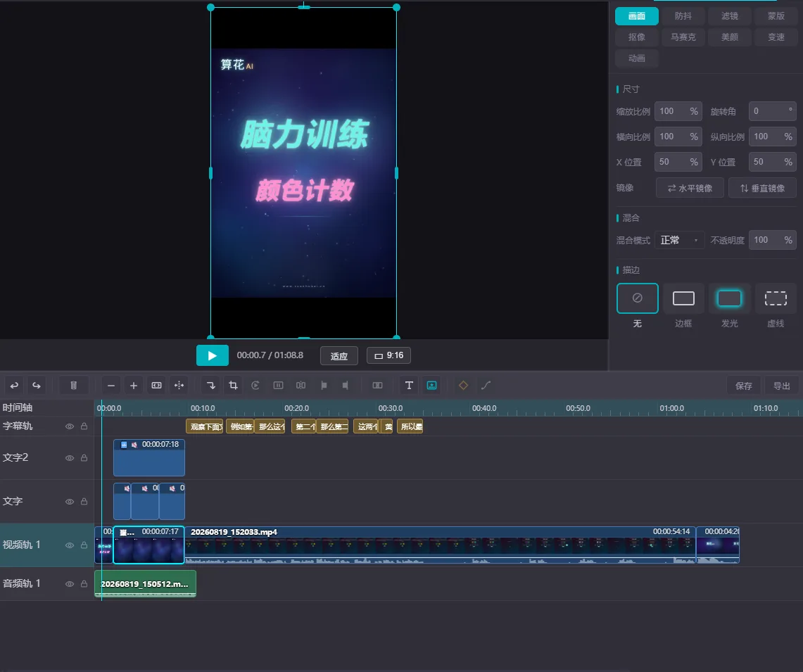Click the Y 位置 input field
This screenshot has height=672, width=803.
(x=772, y=162)
